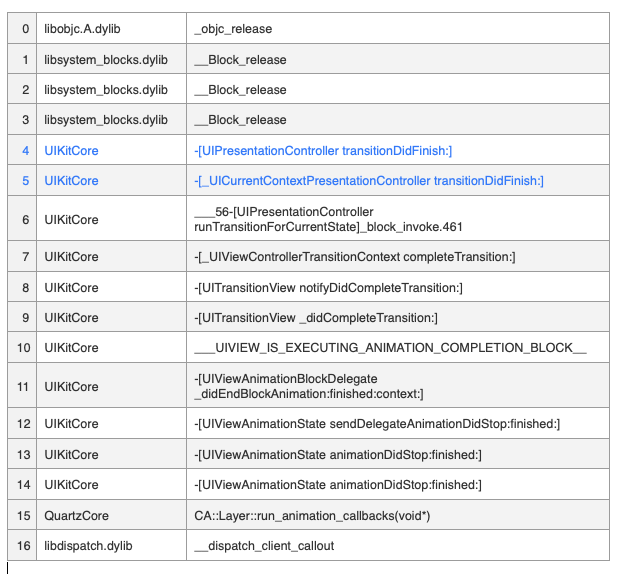Click libsystem_blocks.dylib in frame 1
Image resolution: width=624 pixels, height=574 pixels.
pyautogui.click(x=106, y=60)
